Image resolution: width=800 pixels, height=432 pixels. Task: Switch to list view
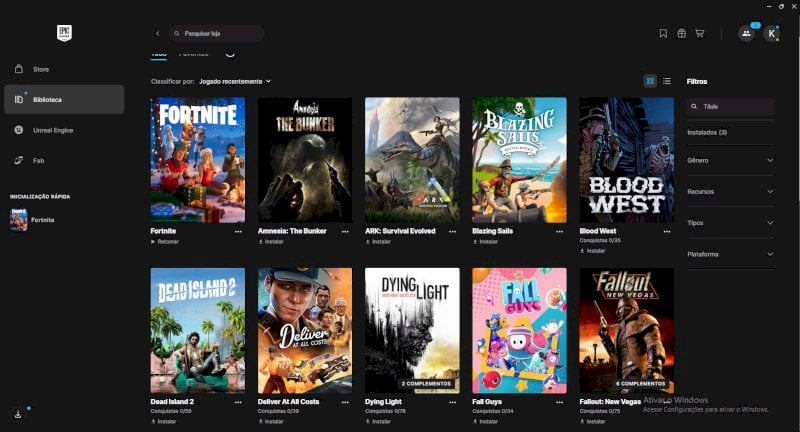[667, 81]
